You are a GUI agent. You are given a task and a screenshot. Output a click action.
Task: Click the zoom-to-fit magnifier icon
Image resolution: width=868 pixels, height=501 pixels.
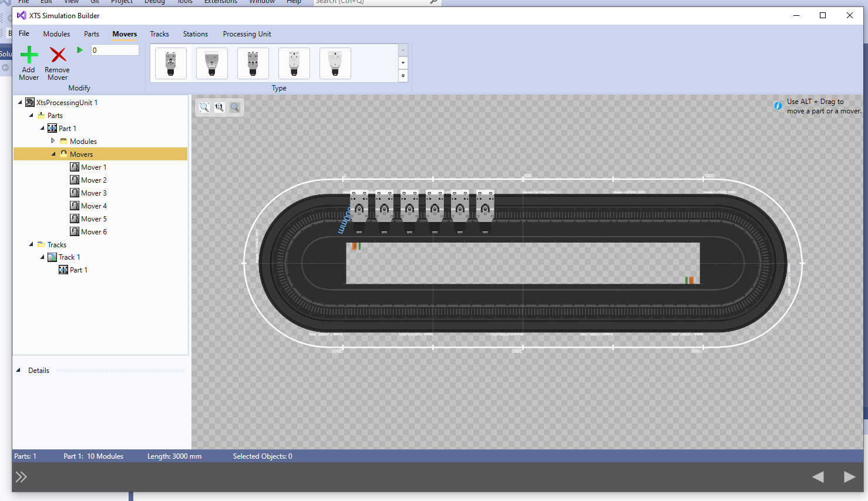click(x=204, y=107)
